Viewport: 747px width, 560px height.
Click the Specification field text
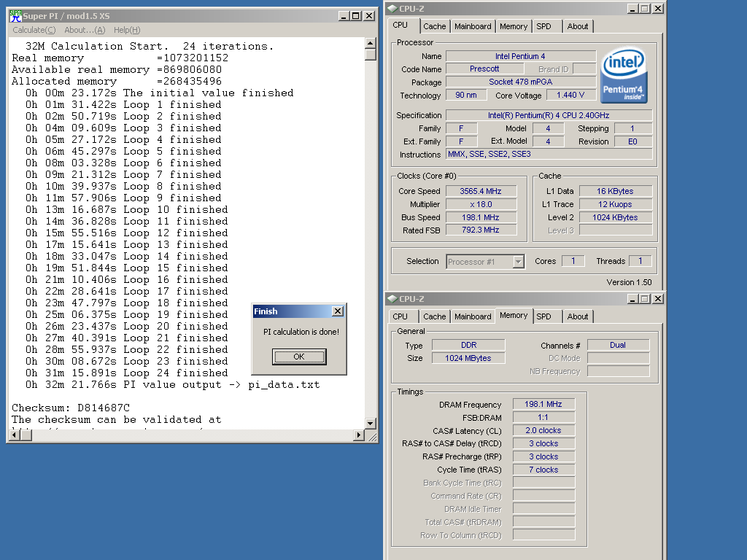[x=549, y=115]
